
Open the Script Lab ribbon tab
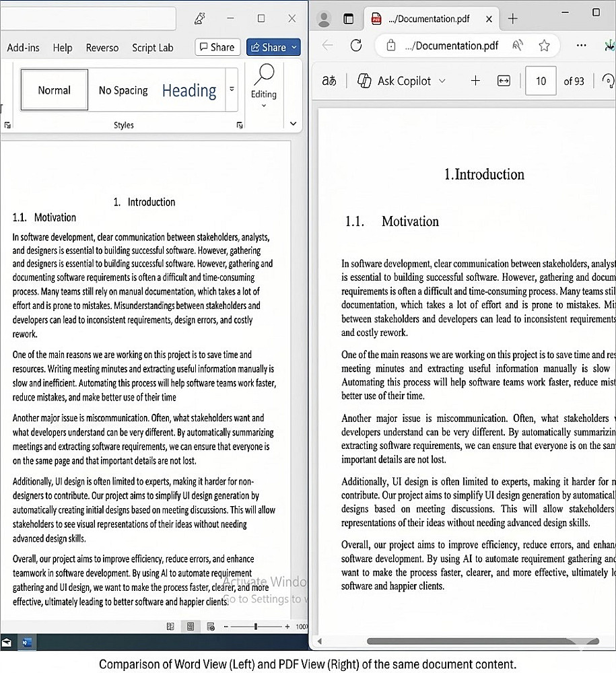[x=153, y=48]
